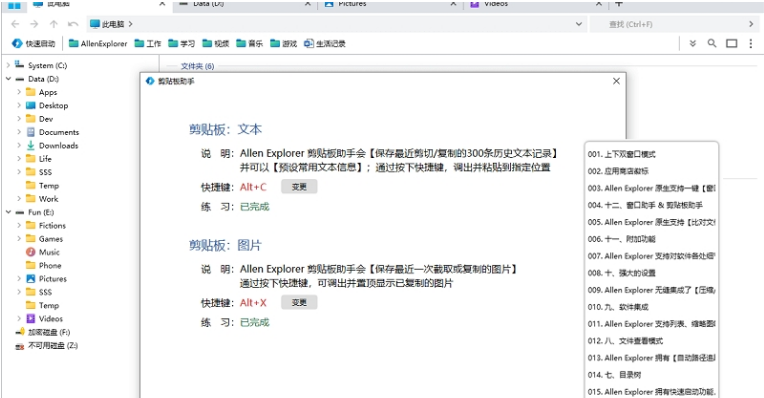This screenshot has height=398, width=764.
Task: Click the chevron after 此电脑 in address bar
Action: [130, 24]
